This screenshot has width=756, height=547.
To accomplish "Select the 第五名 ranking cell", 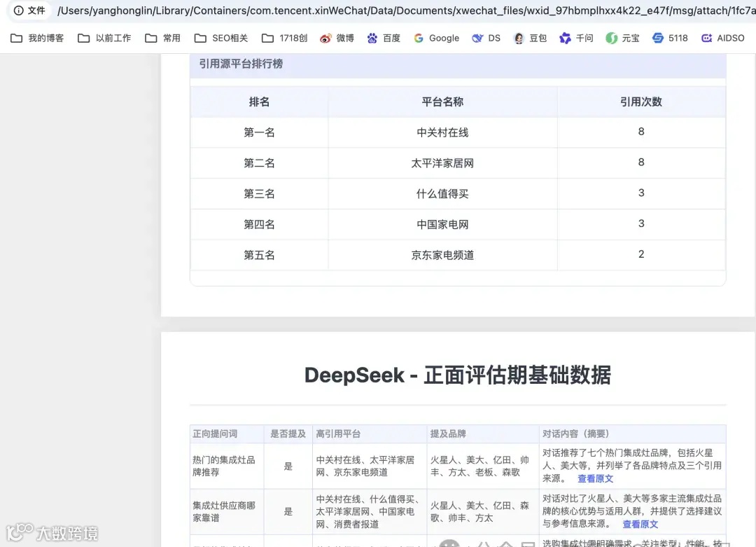I will click(x=260, y=255).
